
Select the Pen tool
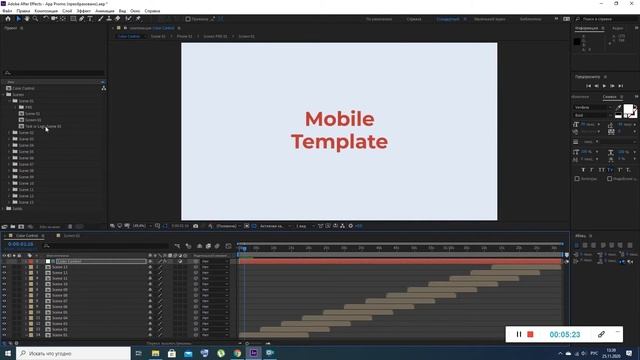[82, 19]
